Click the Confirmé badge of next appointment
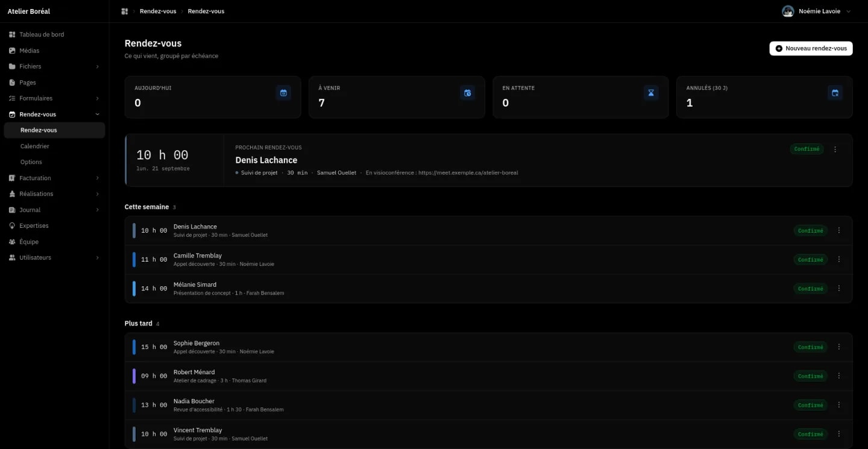Image resolution: width=868 pixels, height=449 pixels. click(807, 149)
